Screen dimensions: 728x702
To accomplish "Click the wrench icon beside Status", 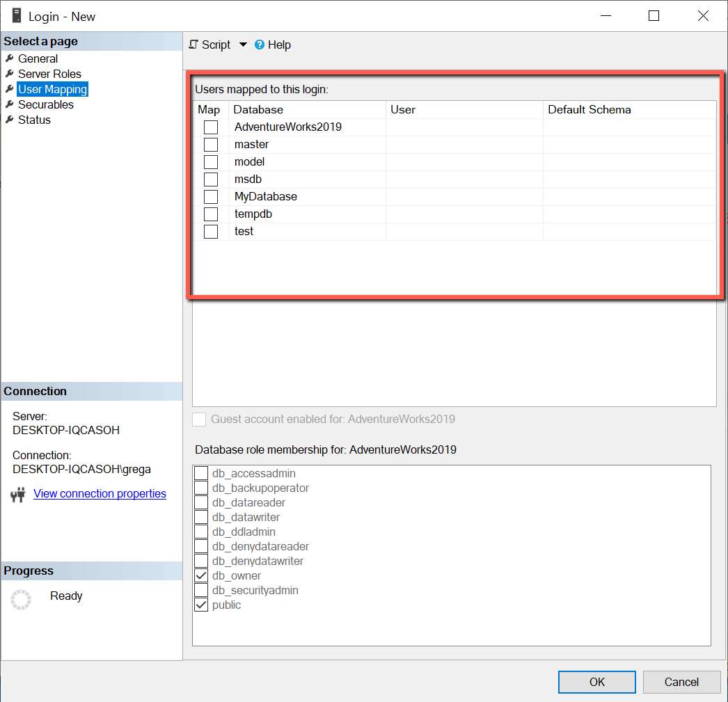I will click(10, 120).
